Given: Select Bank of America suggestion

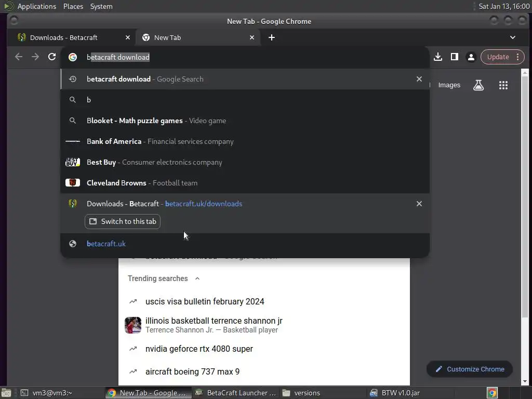Looking at the screenshot, I should tap(245, 141).
